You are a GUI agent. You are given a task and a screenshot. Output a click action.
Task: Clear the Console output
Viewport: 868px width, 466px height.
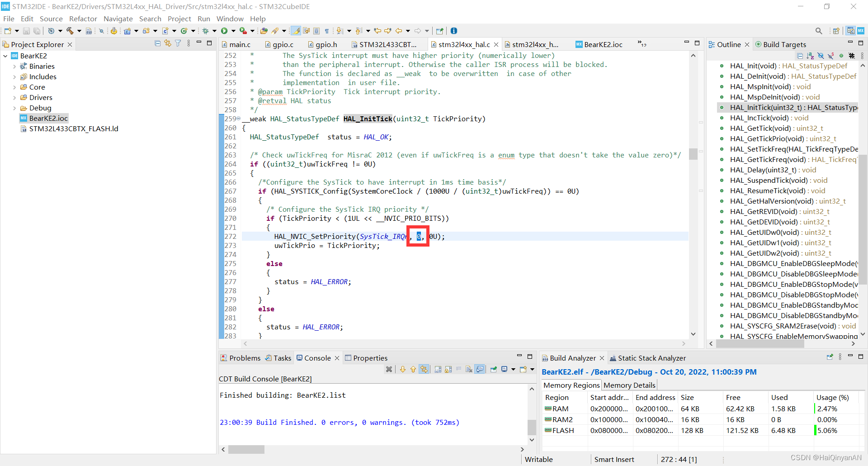[x=469, y=369]
